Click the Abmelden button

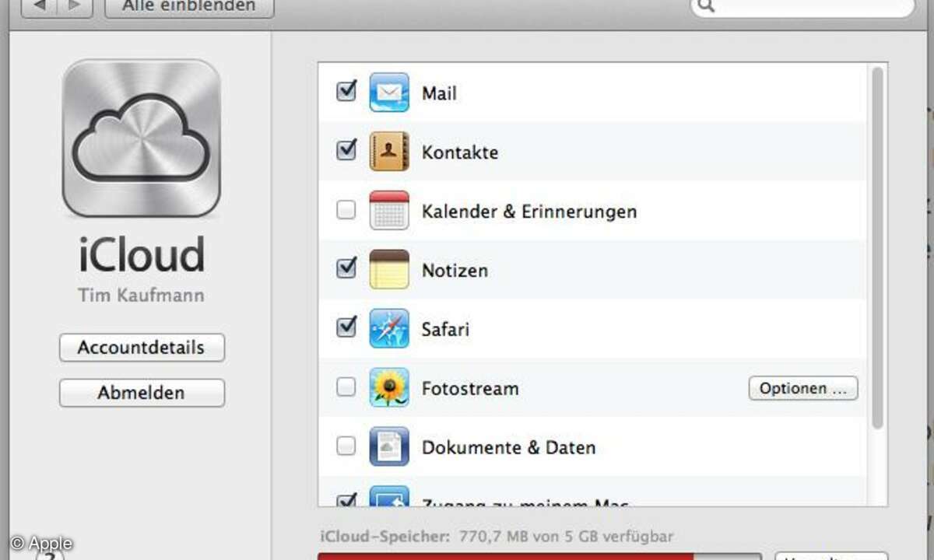click(142, 393)
